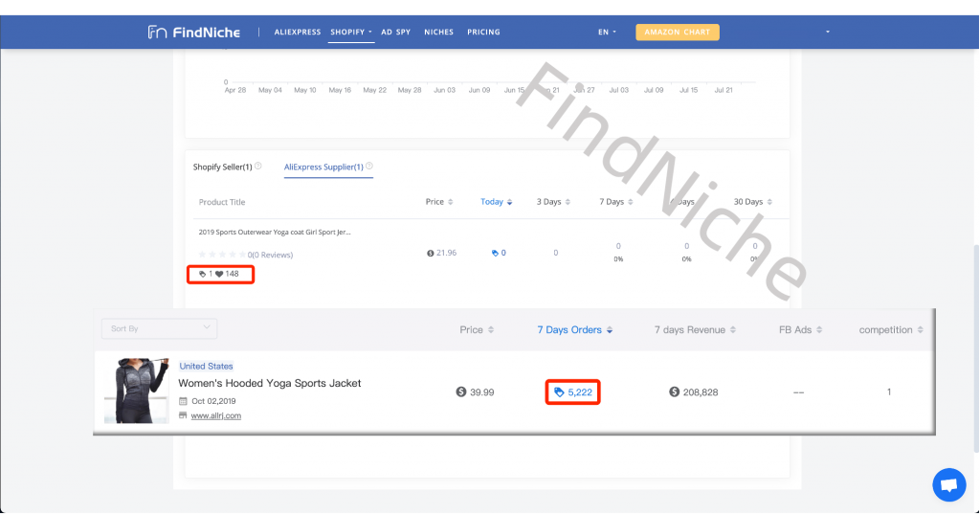Sort by 7 Days Orders column

pos(575,329)
